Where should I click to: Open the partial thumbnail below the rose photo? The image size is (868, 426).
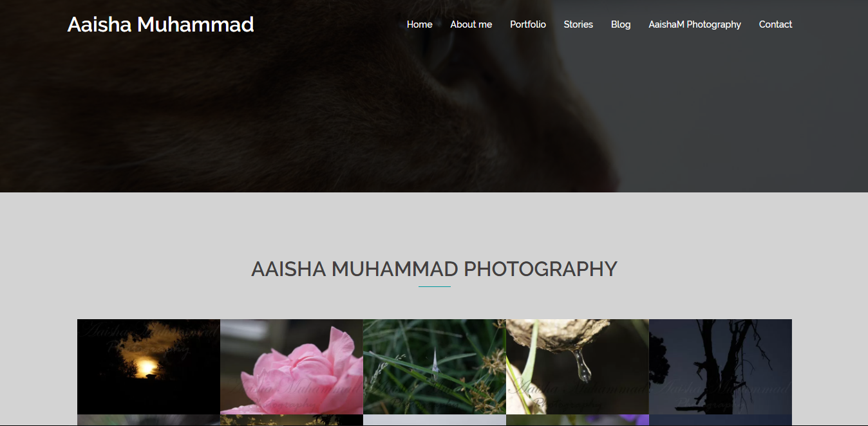[x=292, y=420]
